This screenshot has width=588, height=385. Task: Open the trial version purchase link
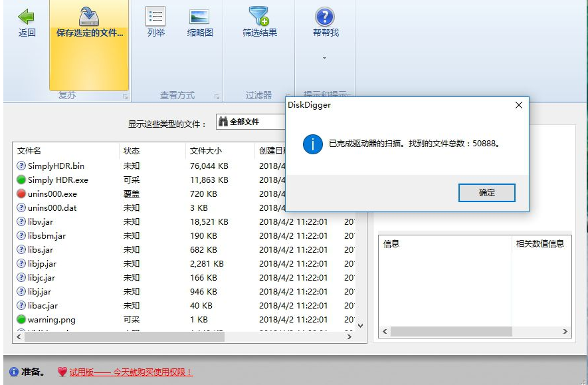pos(131,372)
